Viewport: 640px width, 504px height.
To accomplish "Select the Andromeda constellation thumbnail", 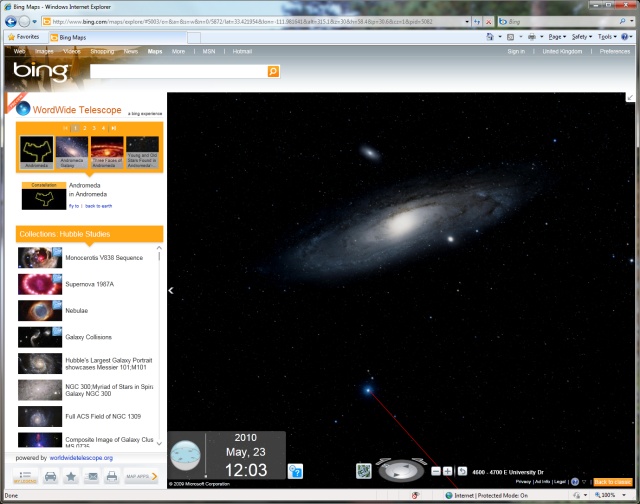I will pyautogui.click(x=37, y=152).
